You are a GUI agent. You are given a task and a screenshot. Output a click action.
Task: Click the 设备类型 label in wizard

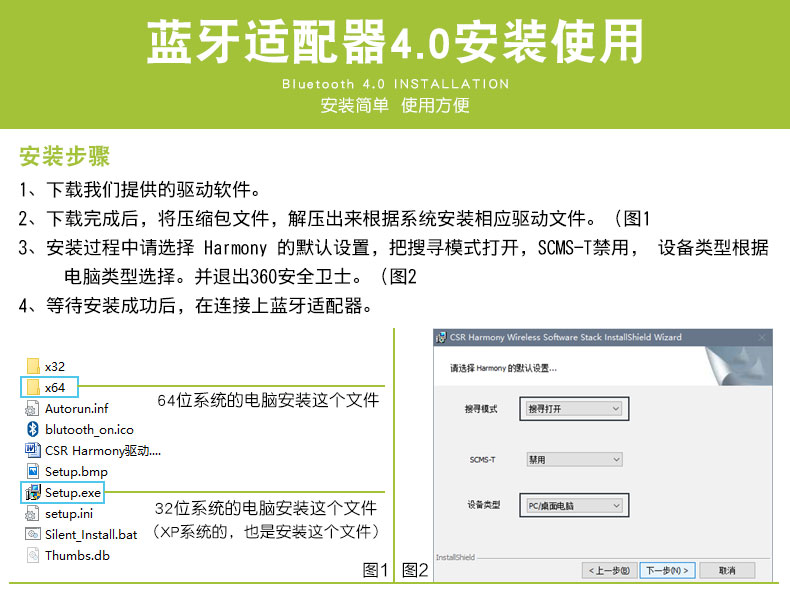484,505
